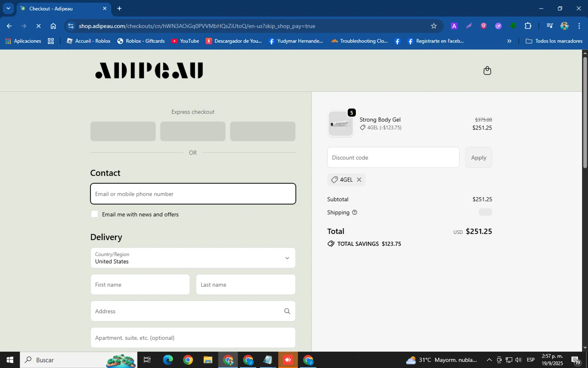Open File Explorer from the taskbar
The image size is (588, 368).
208,360
